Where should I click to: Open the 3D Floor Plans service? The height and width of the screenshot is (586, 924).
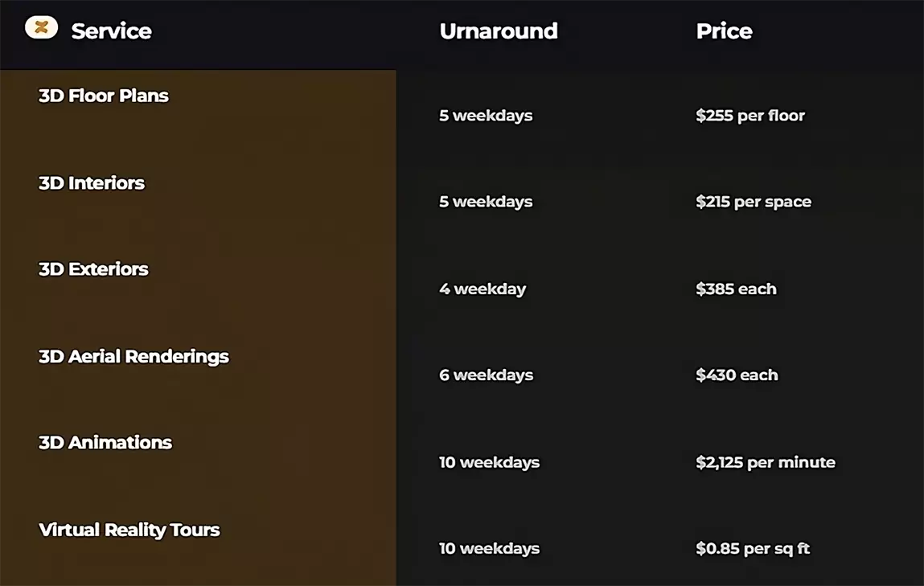coord(104,96)
